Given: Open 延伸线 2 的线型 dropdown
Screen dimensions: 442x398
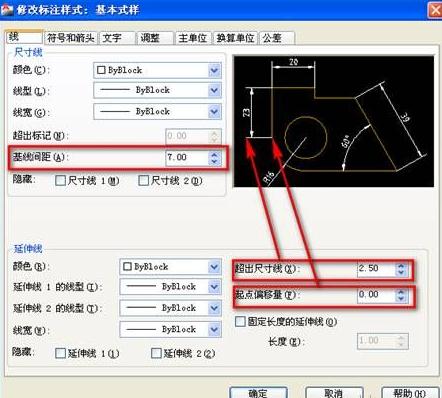Looking at the screenshot, I should (170, 308).
